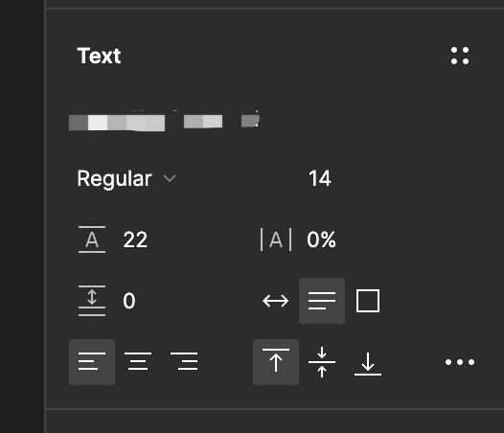Viewport: 504px width, 433px height.
Task: Click the letter spacing icon
Action: [x=276, y=239]
